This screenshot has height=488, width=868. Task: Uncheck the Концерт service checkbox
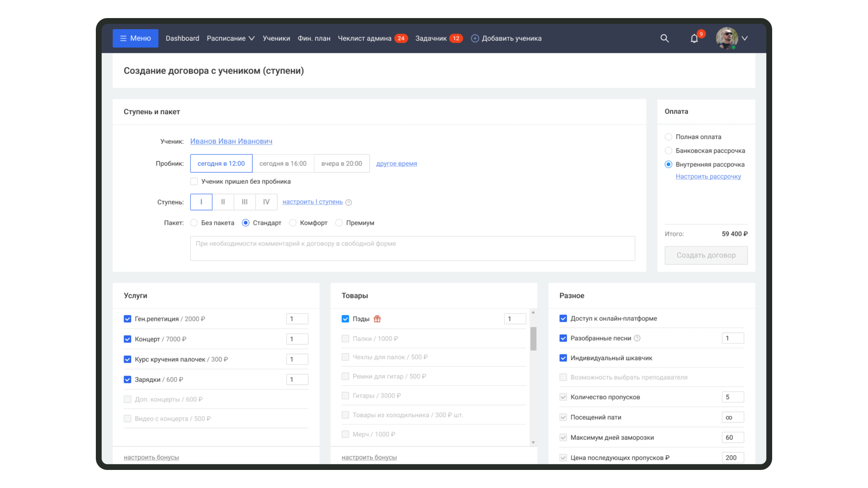point(127,339)
